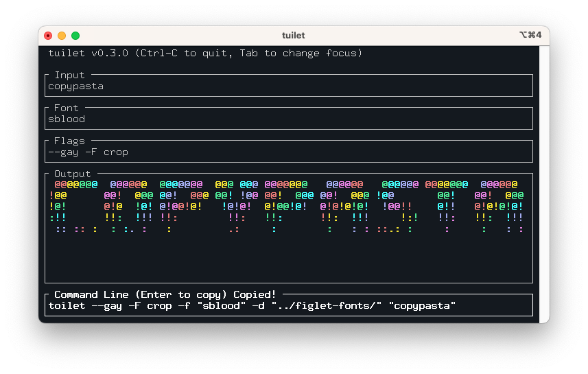Minimize the window with yellow button
The image size is (588, 374).
(62, 36)
